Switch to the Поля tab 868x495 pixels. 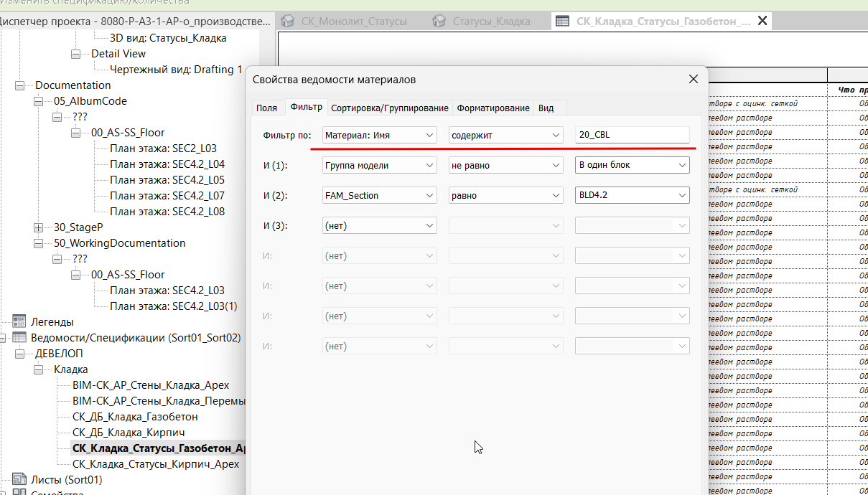click(x=266, y=108)
